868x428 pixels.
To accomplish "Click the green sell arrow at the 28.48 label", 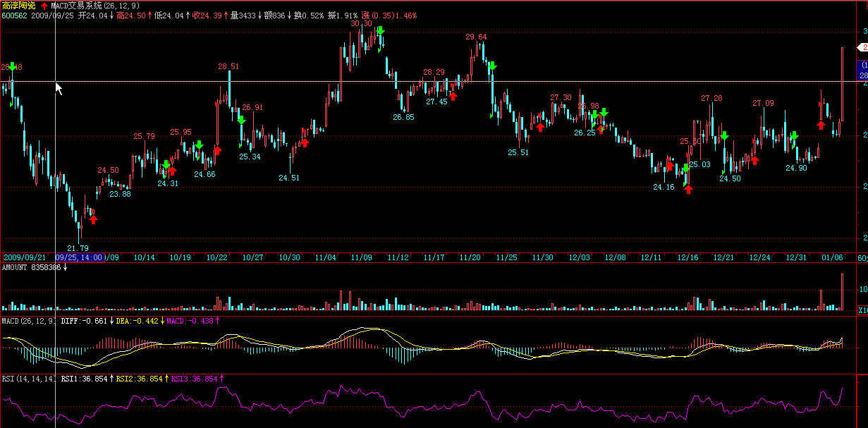I will [12, 66].
